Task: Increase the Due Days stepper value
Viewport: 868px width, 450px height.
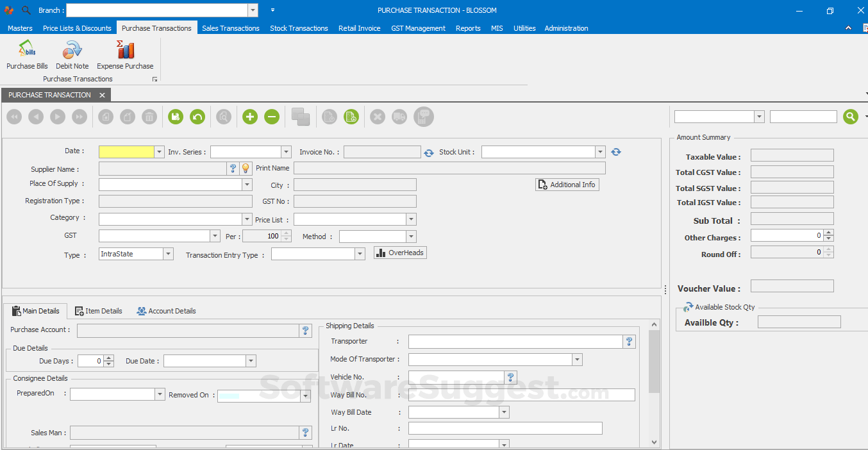Action: (x=109, y=358)
